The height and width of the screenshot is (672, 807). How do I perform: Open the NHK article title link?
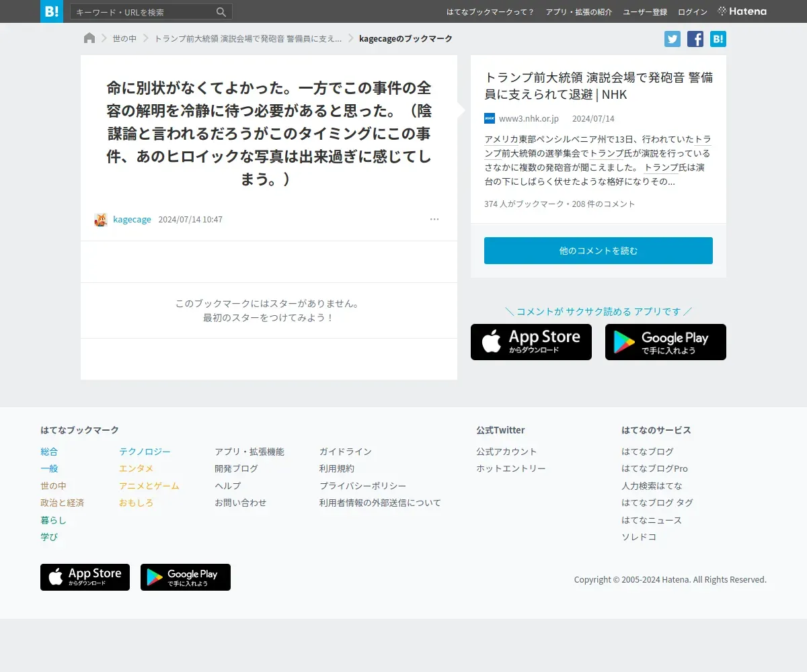click(599, 86)
